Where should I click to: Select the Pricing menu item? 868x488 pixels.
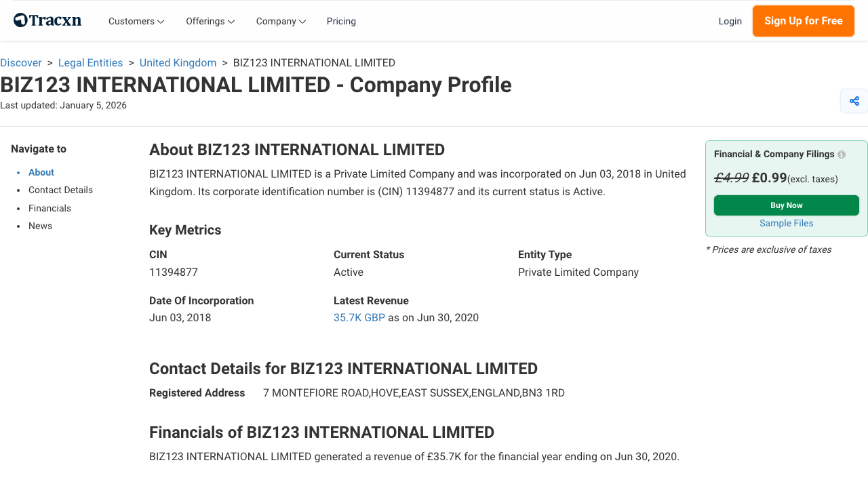point(341,21)
